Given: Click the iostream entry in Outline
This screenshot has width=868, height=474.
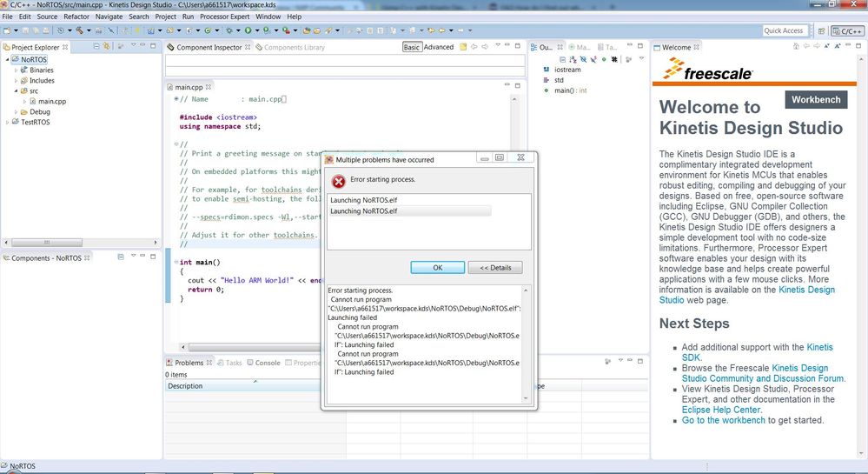Looking at the screenshot, I should point(567,70).
